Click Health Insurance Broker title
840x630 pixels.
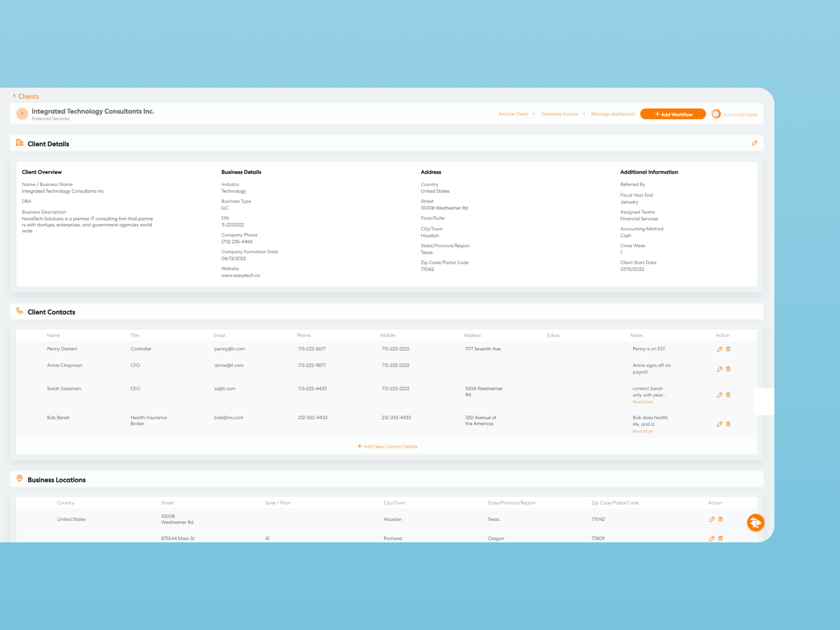pyautogui.click(x=149, y=421)
